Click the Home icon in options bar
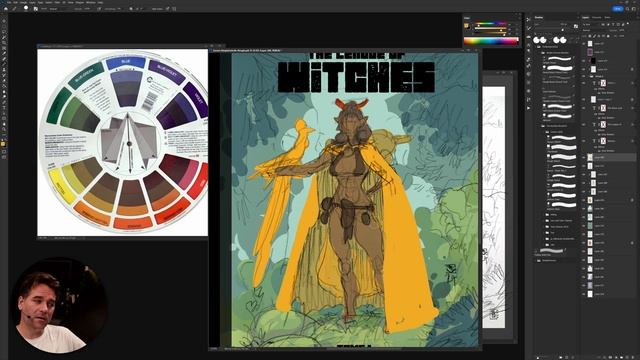 pyautogui.click(x=6, y=9)
